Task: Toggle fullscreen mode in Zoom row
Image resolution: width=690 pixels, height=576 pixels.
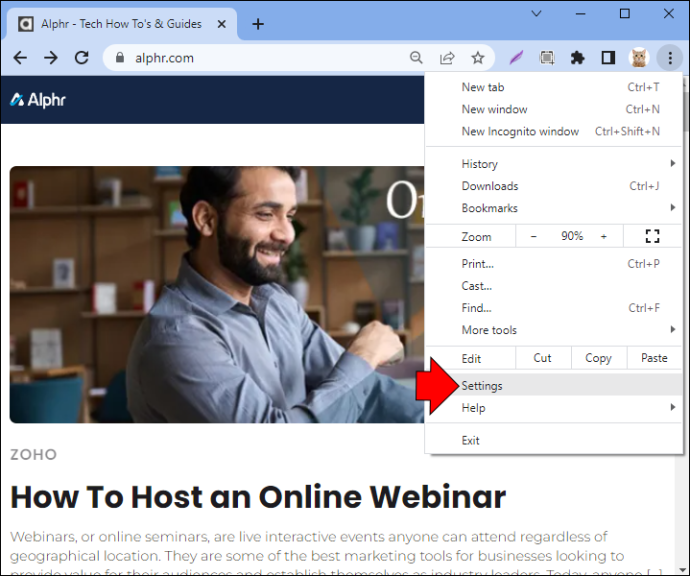Action: 652,236
